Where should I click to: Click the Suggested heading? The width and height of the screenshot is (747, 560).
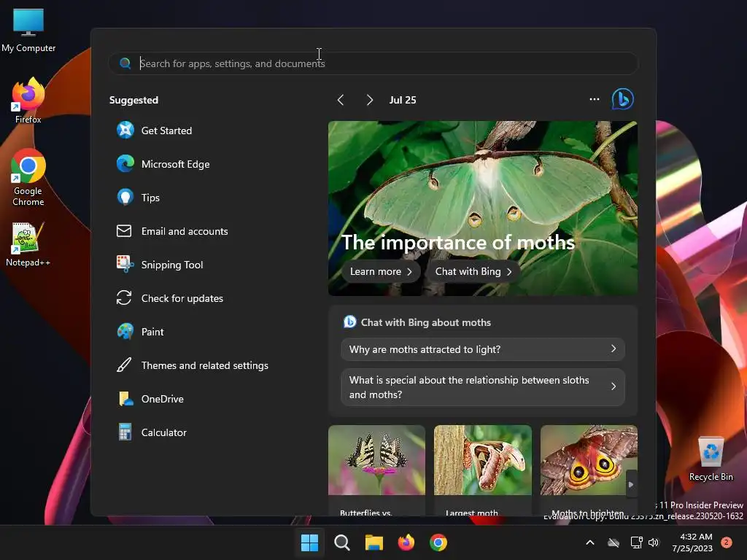tap(133, 100)
